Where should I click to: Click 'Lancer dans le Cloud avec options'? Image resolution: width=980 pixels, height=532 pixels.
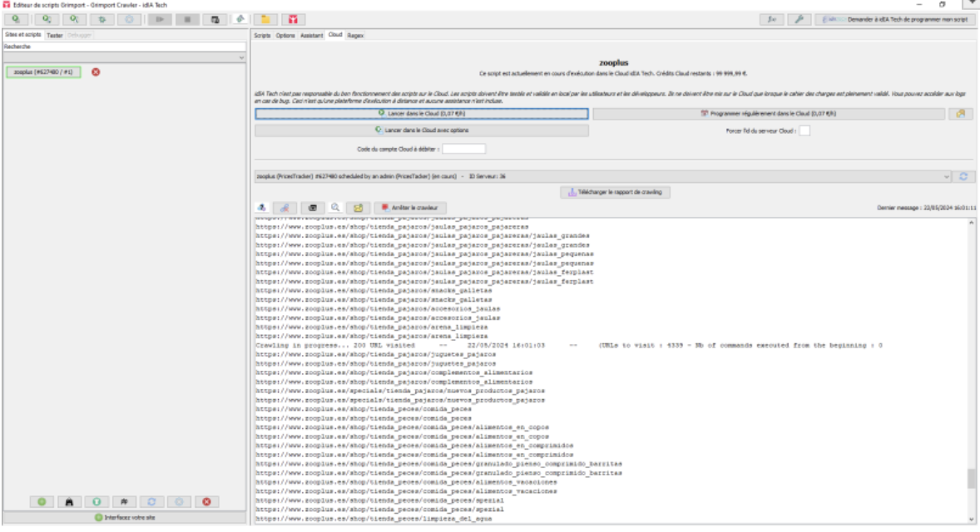(422, 131)
